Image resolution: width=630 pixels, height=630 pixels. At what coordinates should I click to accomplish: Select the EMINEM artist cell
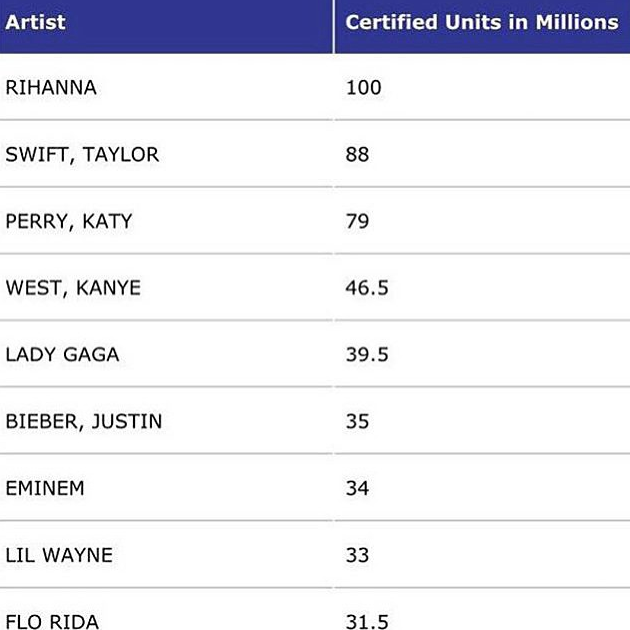coord(45,488)
